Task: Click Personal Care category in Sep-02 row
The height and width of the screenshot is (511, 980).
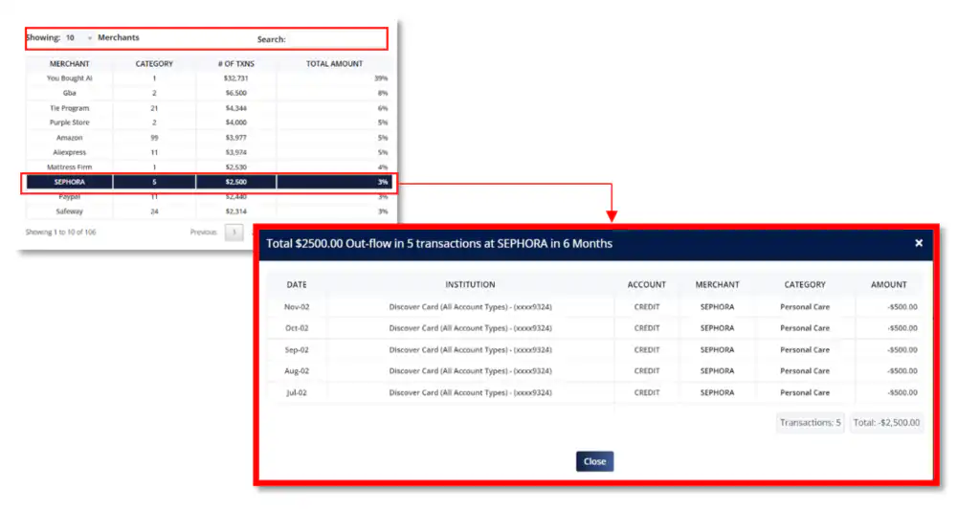Action: pyautogui.click(x=804, y=350)
